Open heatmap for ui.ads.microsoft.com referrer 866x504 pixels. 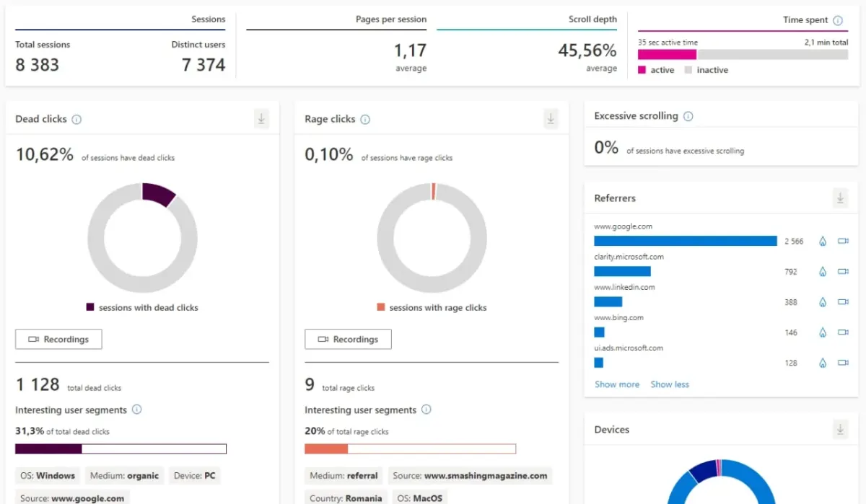(x=822, y=363)
